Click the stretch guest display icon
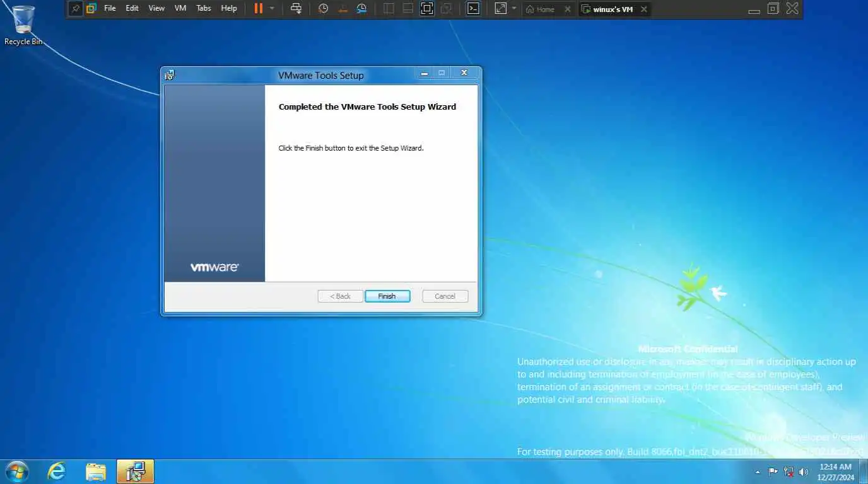This screenshot has width=868, height=484. click(x=500, y=9)
